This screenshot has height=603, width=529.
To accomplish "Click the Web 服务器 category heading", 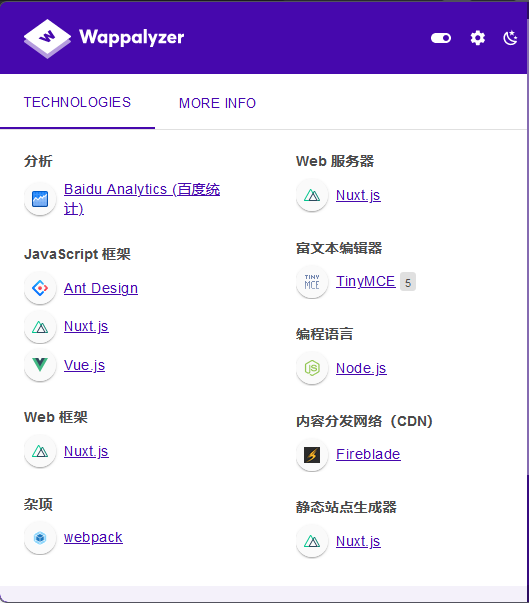I will tap(335, 161).
